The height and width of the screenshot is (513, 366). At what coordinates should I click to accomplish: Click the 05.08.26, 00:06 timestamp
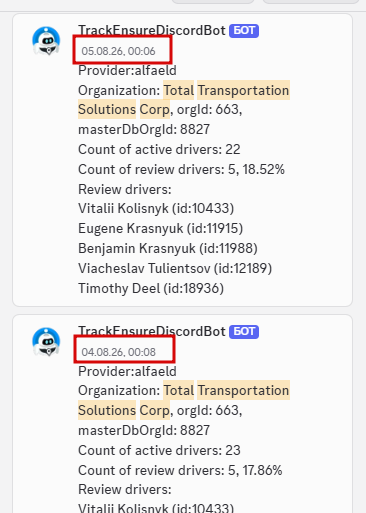coord(118,51)
